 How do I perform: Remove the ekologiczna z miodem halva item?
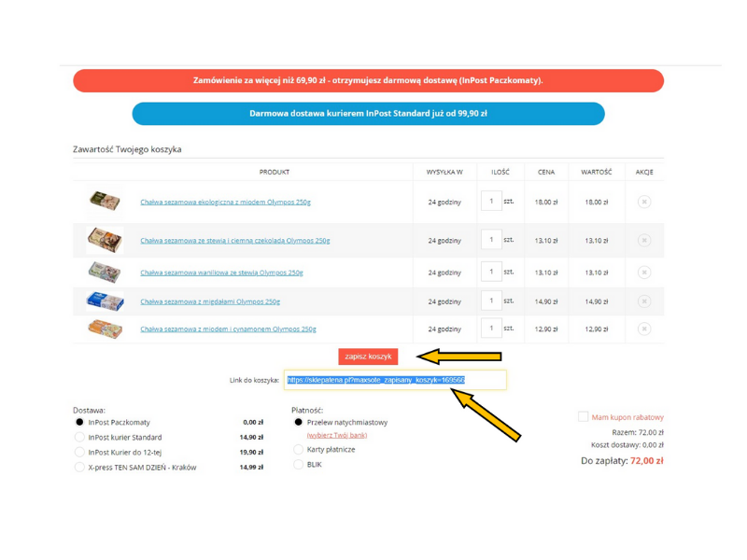[643, 202]
